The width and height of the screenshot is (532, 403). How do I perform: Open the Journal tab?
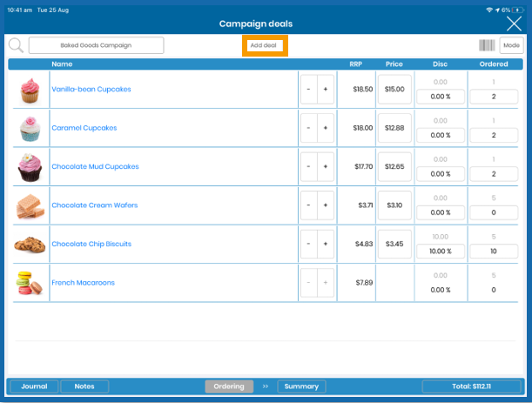tap(34, 386)
